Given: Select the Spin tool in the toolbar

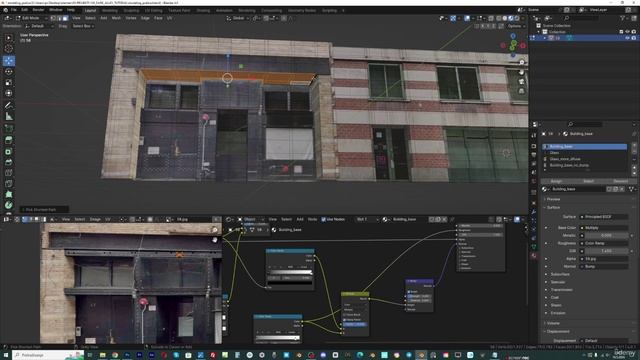Looking at the screenshot, I should point(9,205).
